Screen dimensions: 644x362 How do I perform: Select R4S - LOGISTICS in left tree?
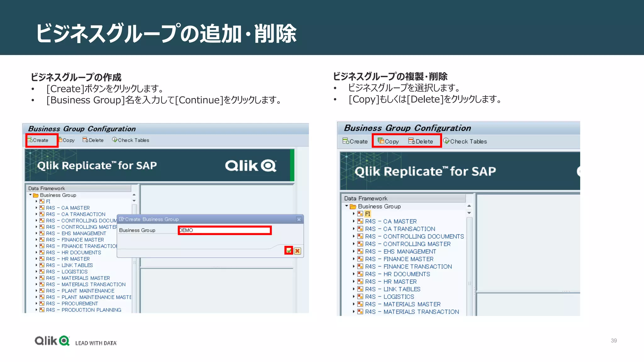point(67,272)
